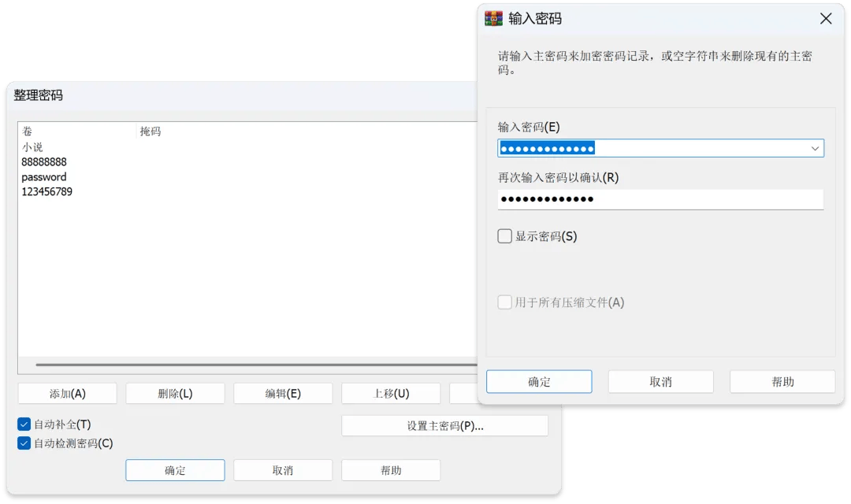Enable the 显示密码(S) checkbox

(505, 236)
